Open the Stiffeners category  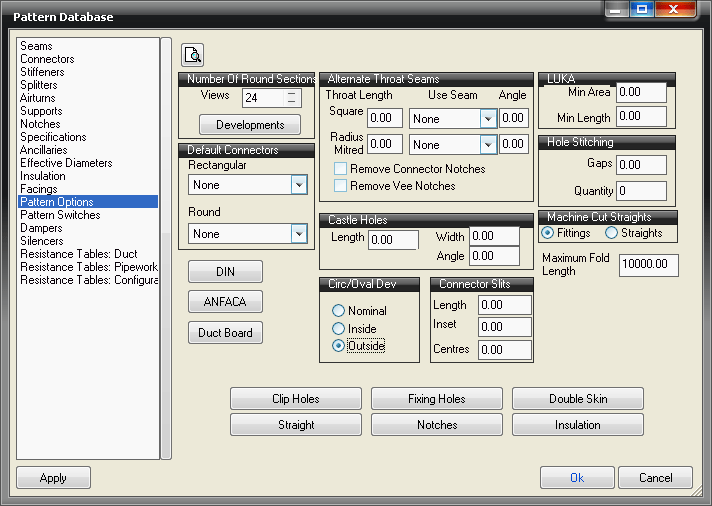(42, 72)
